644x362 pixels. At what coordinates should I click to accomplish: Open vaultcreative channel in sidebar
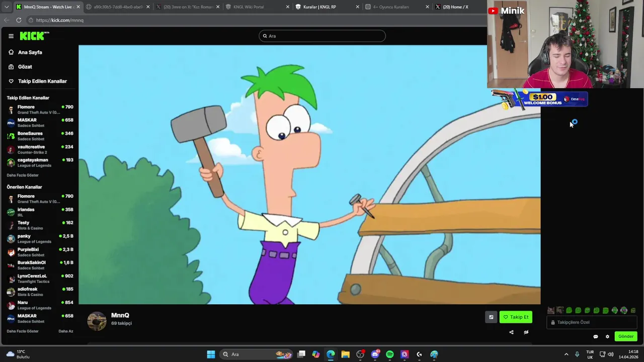point(40,149)
